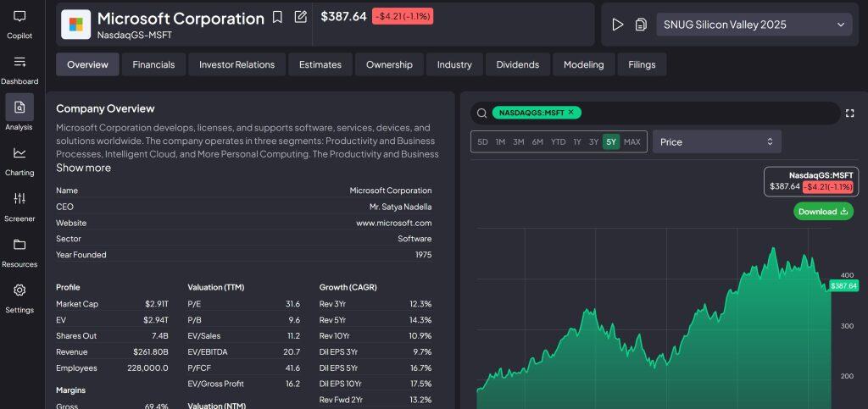The width and height of the screenshot is (868, 409).
Task: Click the edit note icon beside title
Action: (x=301, y=17)
